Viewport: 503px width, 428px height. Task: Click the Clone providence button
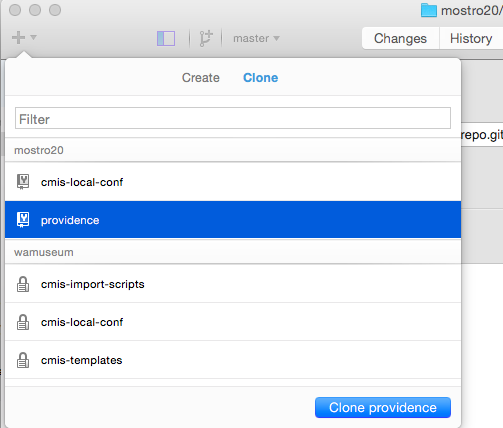(x=383, y=407)
